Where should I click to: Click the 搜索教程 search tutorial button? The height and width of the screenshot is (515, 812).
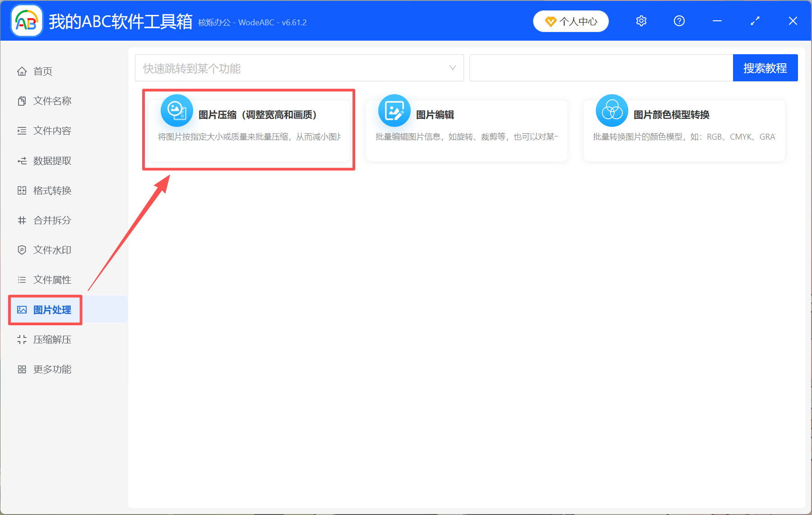coord(765,68)
